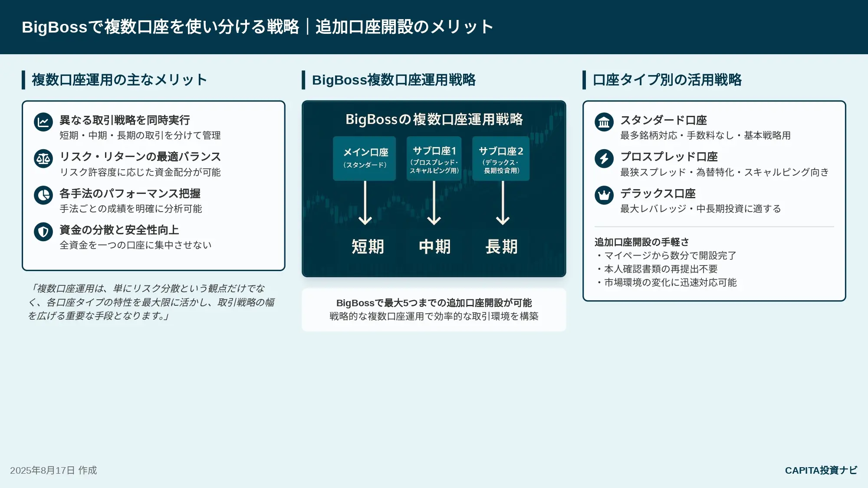This screenshot has width=868, height=488.
Task: Select the サブ口座1 box in diagram
Action: tap(434, 158)
